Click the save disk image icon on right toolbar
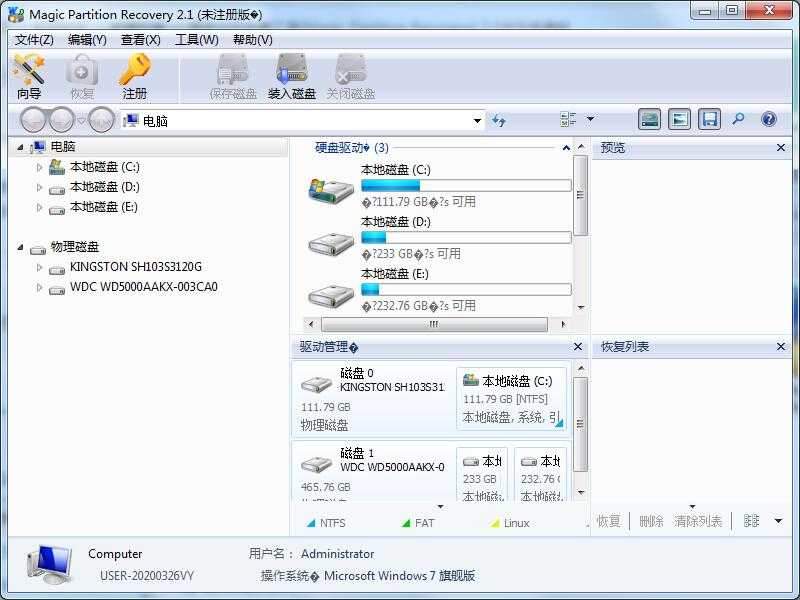The height and width of the screenshot is (600, 800). (x=708, y=119)
